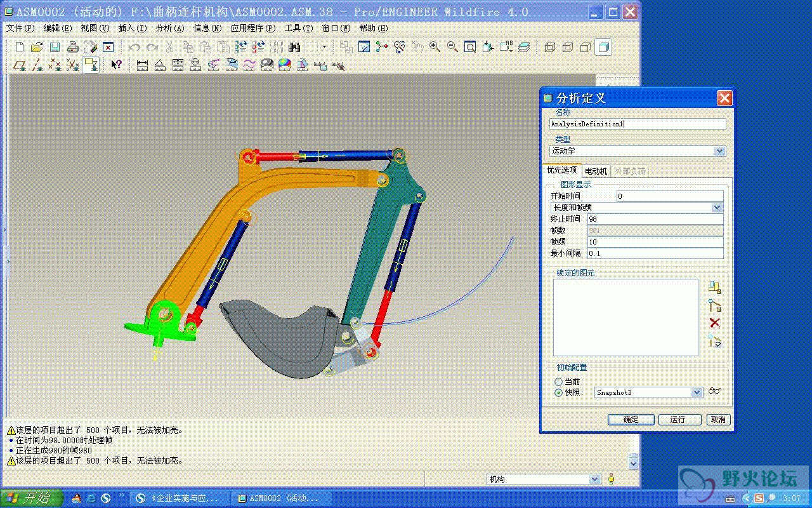This screenshot has width=812, height=508.
Task: Click the enable/disable connection checkbox icon
Action: 715,342
